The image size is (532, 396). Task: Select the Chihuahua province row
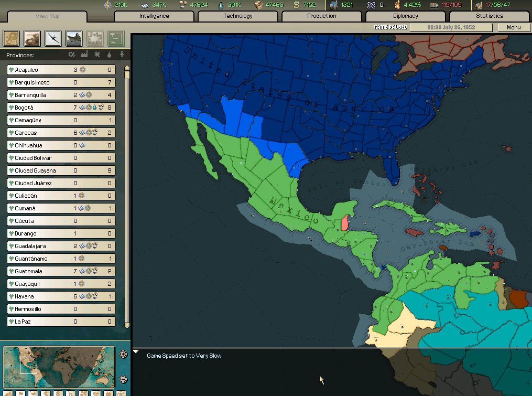[61, 145]
